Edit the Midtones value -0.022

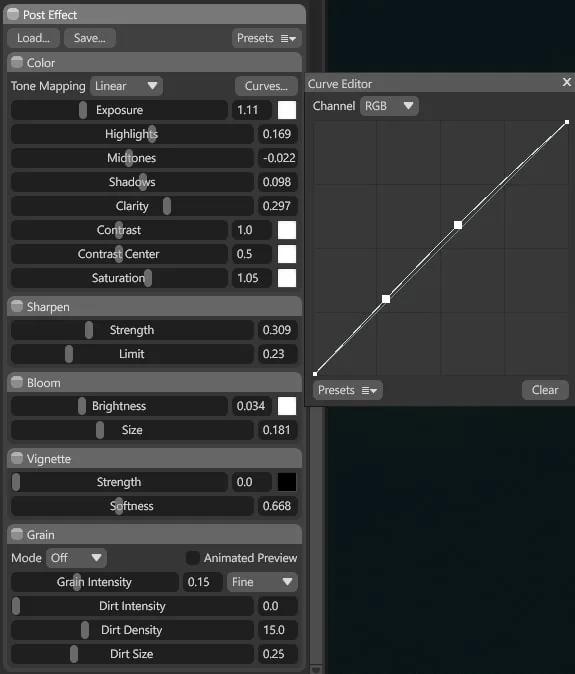pyautogui.click(x=277, y=158)
